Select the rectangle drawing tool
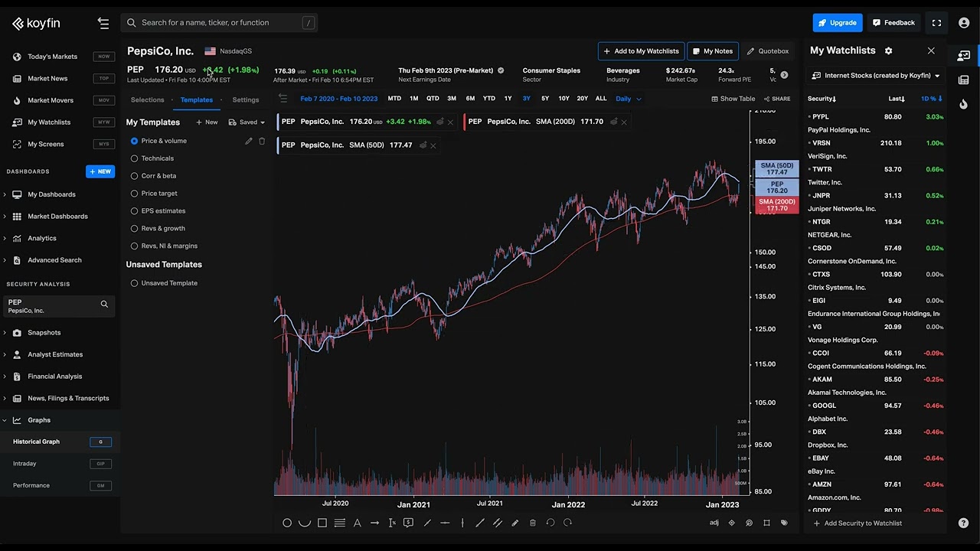This screenshot has width=980, height=551. (x=322, y=523)
